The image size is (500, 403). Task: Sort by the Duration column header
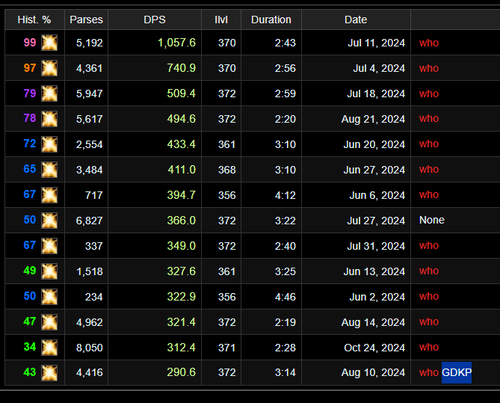[271, 20]
